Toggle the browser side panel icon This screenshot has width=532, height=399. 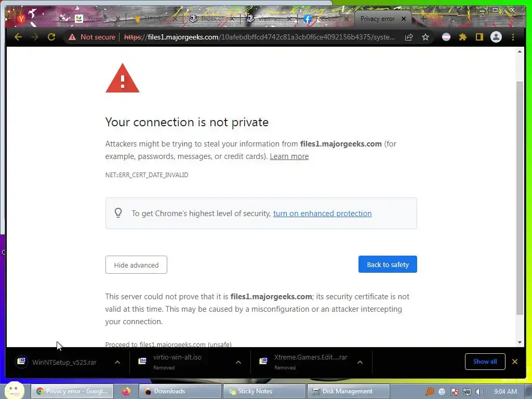479,37
